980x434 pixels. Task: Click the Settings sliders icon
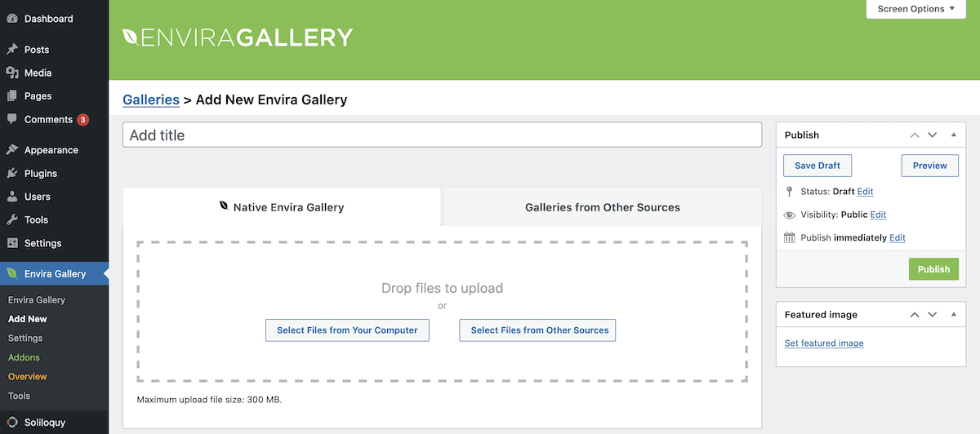tap(12, 243)
